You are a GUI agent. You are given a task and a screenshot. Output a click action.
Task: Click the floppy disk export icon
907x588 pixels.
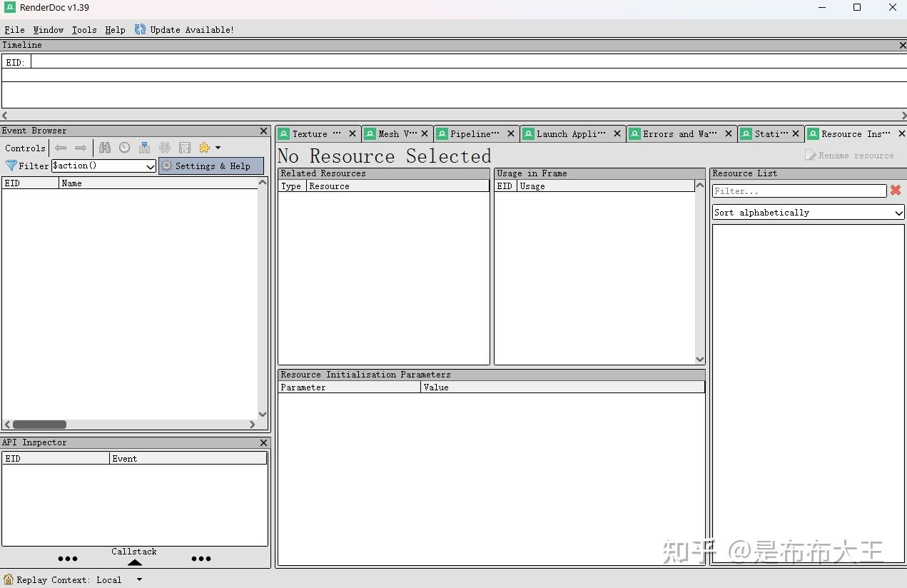click(x=185, y=148)
